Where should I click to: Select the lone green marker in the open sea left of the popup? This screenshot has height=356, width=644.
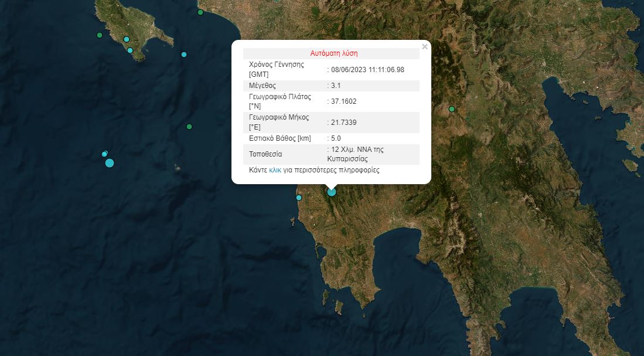189,127
